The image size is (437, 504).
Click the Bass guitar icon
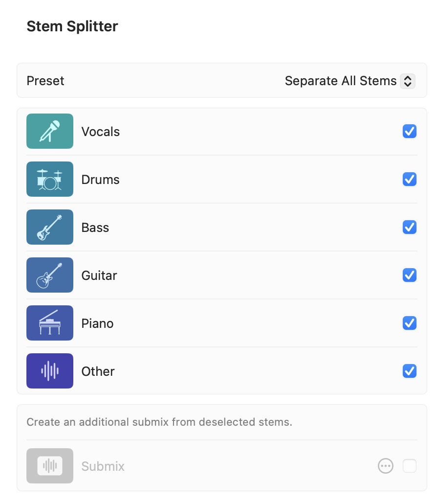(49, 227)
